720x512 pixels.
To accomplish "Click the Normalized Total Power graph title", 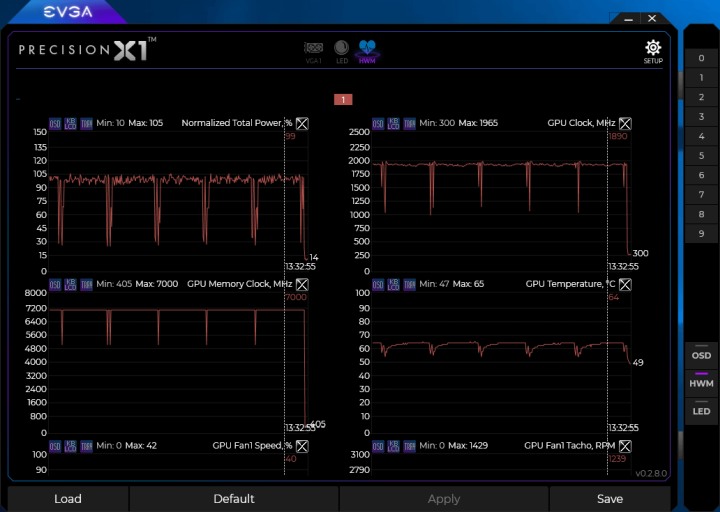I will click(x=236, y=123).
